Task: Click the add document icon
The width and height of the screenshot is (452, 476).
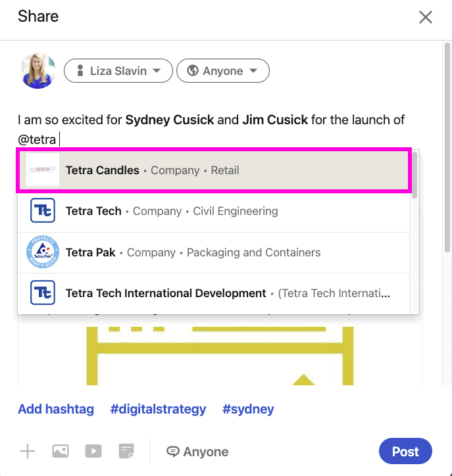Action: click(126, 451)
